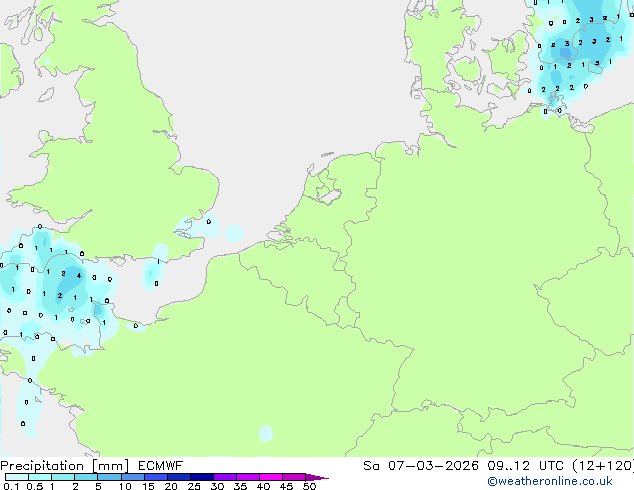Click the '50' legend scale label
634x490 pixels.
(x=309, y=486)
